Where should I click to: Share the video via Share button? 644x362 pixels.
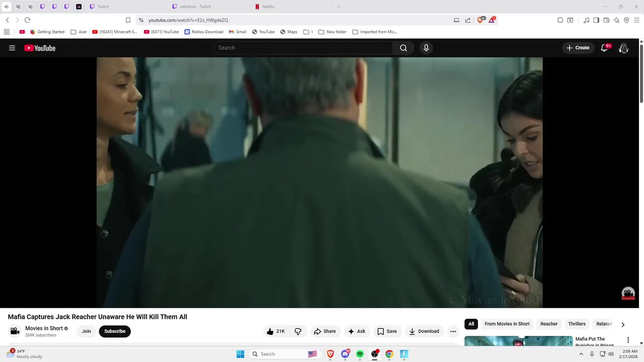(x=325, y=331)
